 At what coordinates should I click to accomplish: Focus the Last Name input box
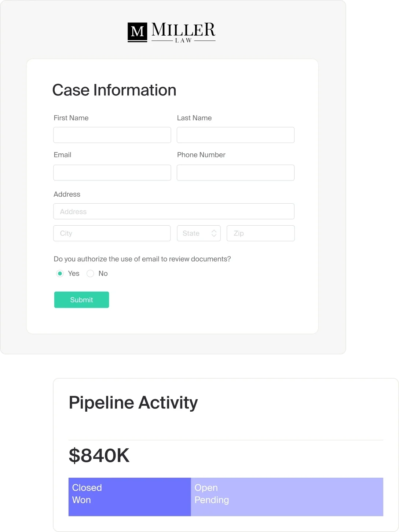coord(235,135)
